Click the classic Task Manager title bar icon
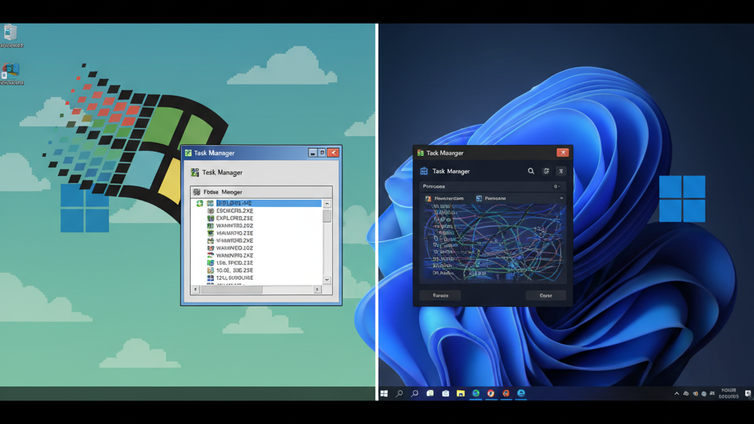The width and height of the screenshot is (754, 424). click(x=188, y=153)
